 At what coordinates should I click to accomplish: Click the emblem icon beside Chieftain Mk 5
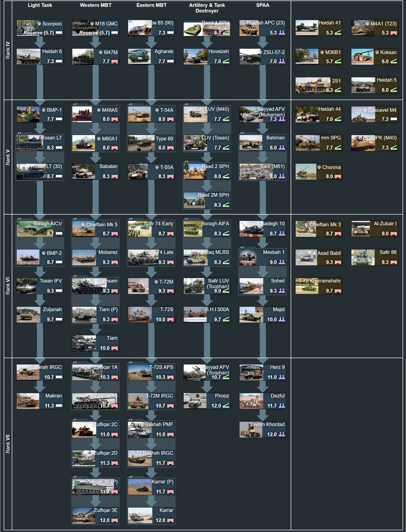[83, 225]
